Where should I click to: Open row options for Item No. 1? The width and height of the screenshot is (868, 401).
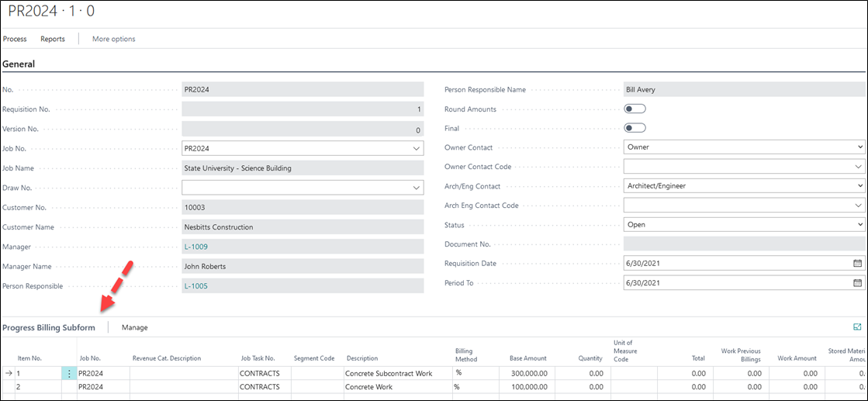click(69, 373)
